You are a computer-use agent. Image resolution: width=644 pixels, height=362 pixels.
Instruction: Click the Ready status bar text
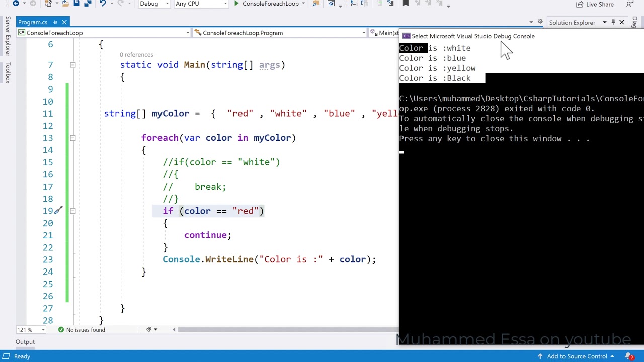(22, 356)
